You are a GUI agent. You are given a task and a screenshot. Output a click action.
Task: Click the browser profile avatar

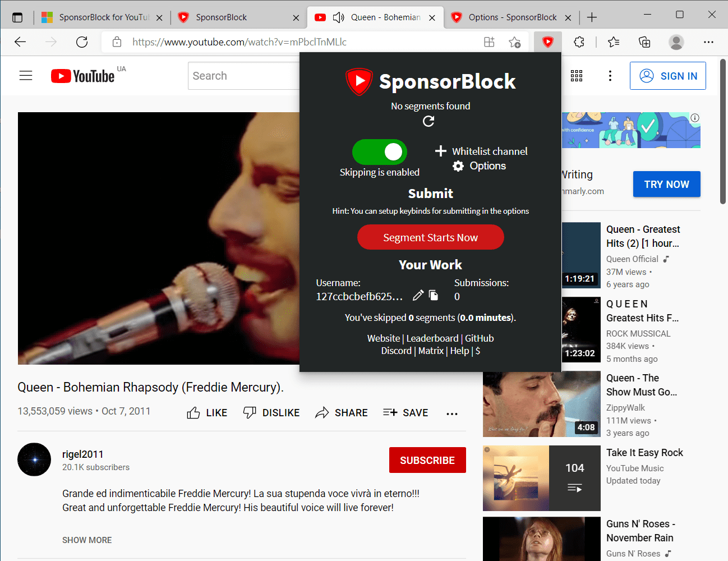click(x=676, y=42)
